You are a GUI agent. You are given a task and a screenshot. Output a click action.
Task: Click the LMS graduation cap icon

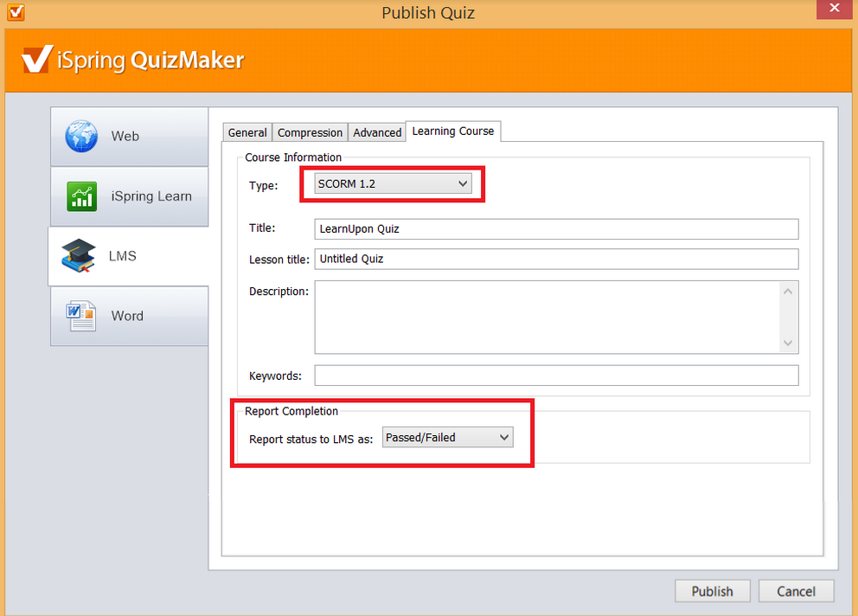[x=79, y=256]
